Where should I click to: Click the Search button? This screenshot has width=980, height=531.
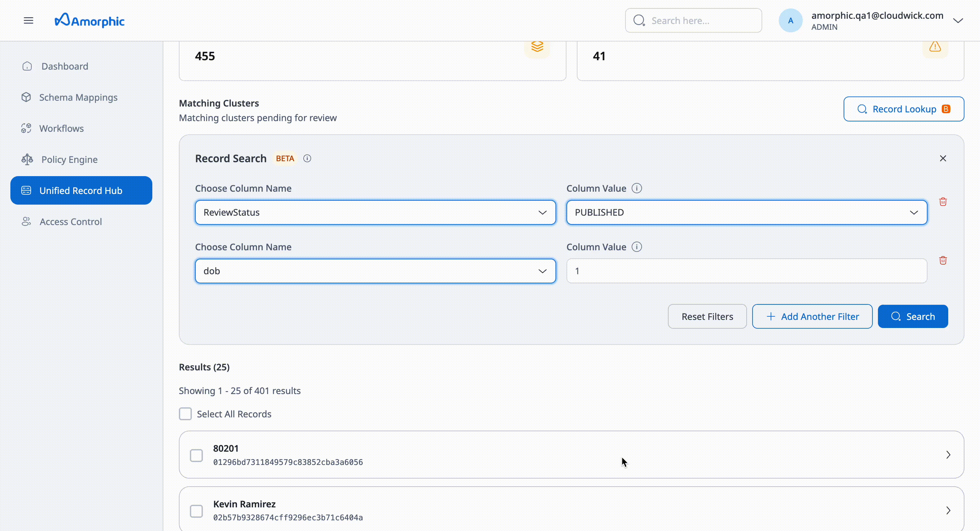pos(913,316)
